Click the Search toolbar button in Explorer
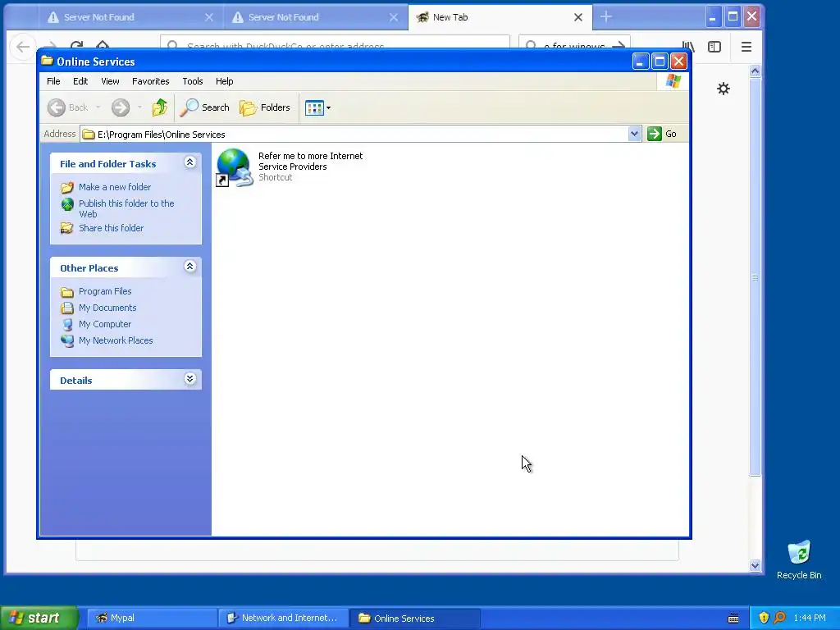This screenshot has height=630, width=840. tap(204, 107)
